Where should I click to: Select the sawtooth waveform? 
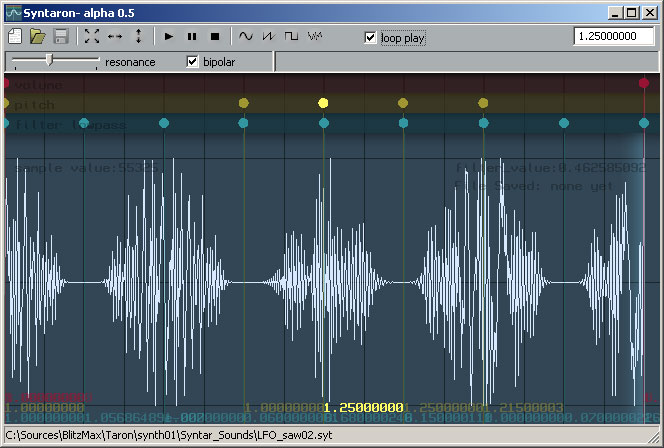click(x=268, y=36)
